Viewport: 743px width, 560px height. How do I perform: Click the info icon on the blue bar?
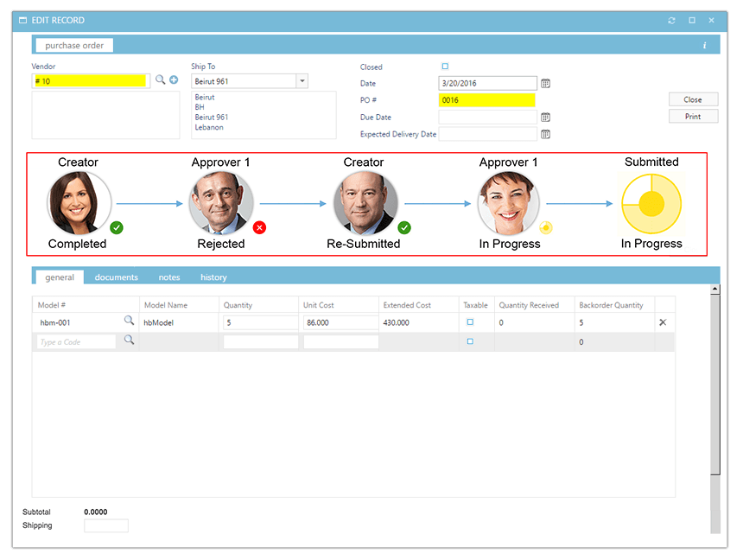pyautogui.click(x=704, y=44)
